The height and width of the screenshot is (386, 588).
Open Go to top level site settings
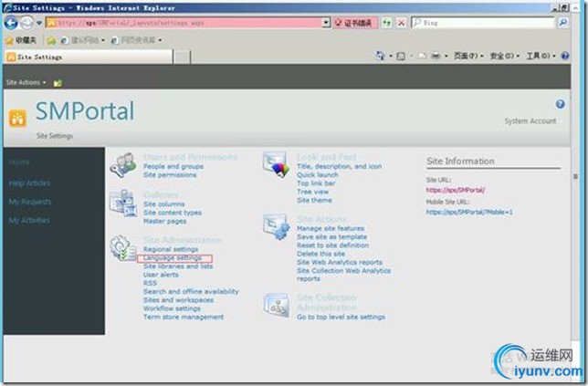point(341,317)
